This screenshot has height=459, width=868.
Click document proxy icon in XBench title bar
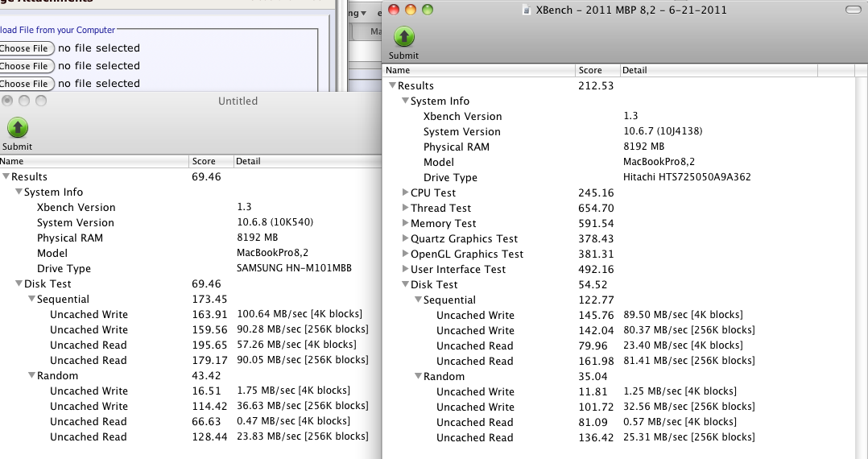click(527, 10)
